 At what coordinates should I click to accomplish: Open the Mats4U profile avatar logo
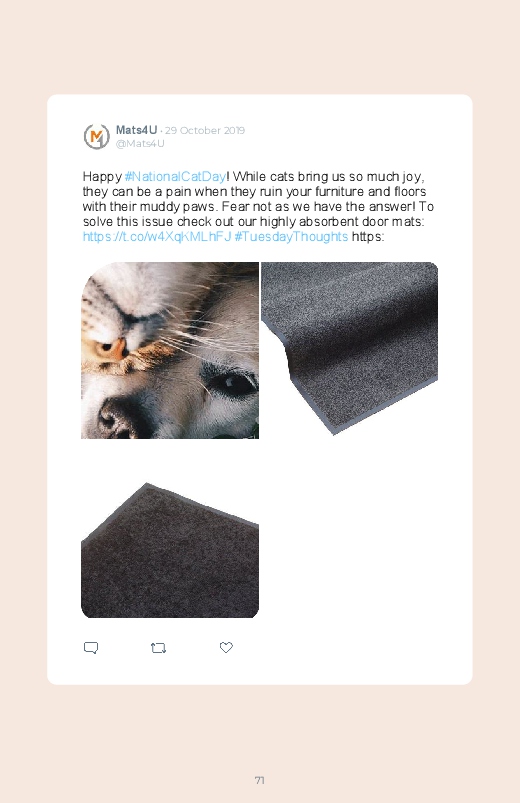(x=96, y=137)
